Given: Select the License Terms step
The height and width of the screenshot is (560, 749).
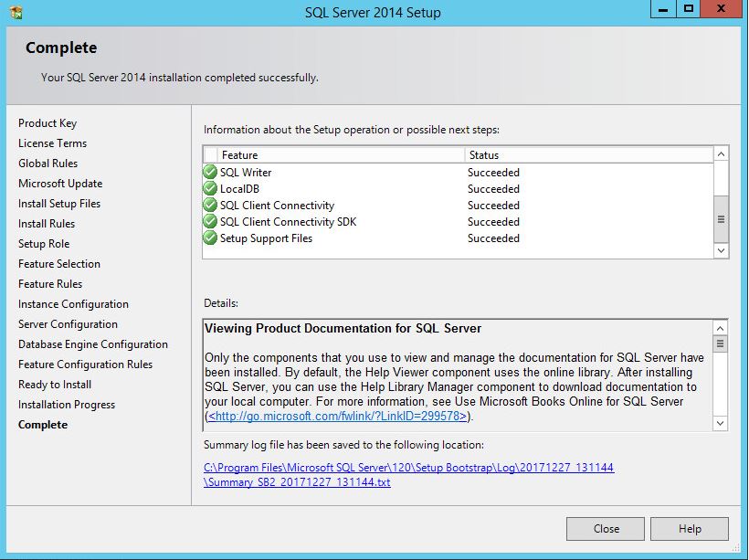Looking at the screenshot, I should click(x=53, y=143).
